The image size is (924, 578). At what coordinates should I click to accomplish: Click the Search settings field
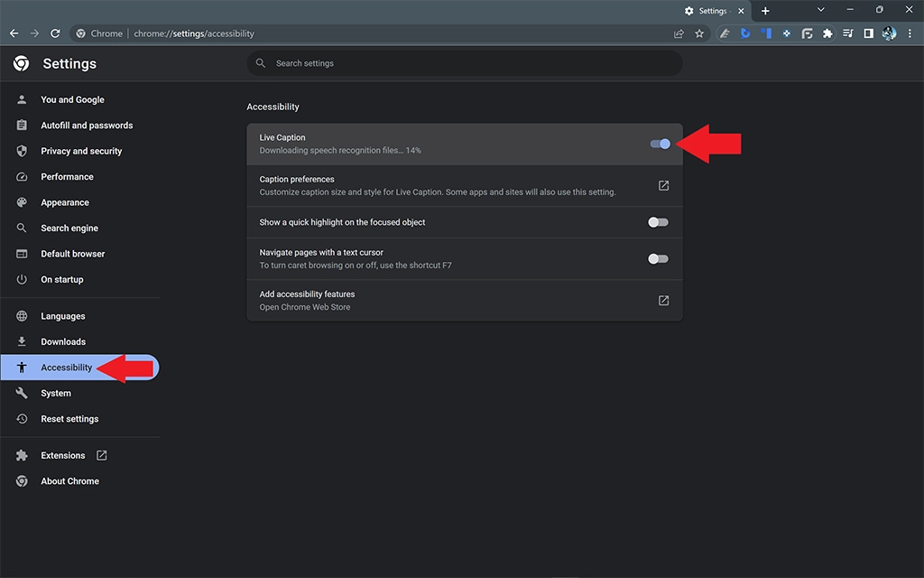pos(465,63)
